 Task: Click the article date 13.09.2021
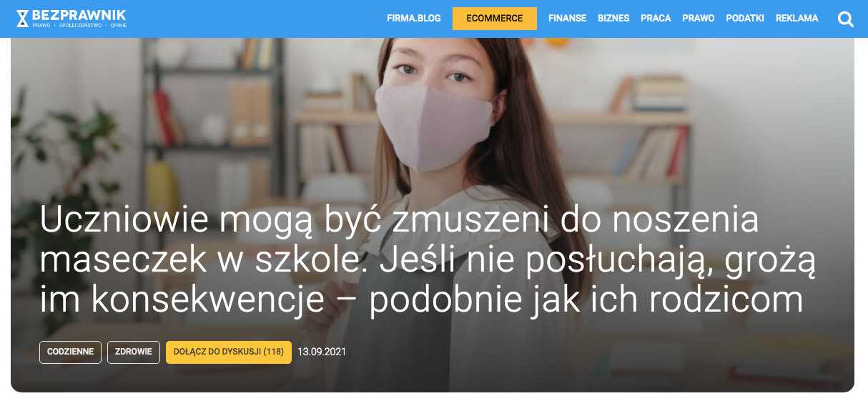tap(322, 352)
